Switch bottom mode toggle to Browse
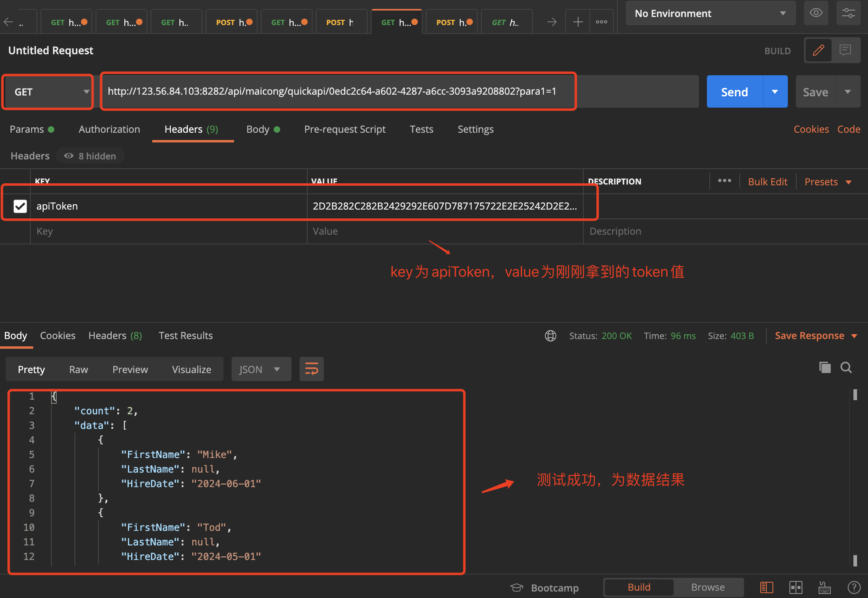This screenshot has width=868, height=598. 708,587
